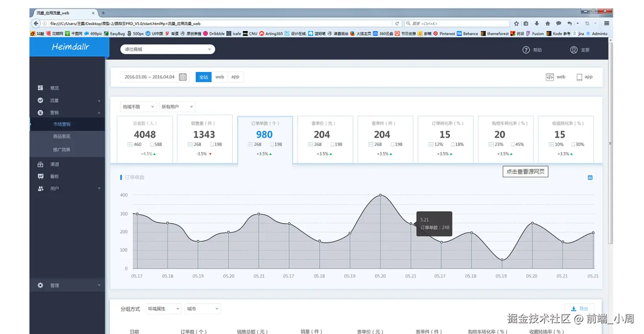Select the 订单转化率 15 metric card
The image size is (644, 334).
445,139
